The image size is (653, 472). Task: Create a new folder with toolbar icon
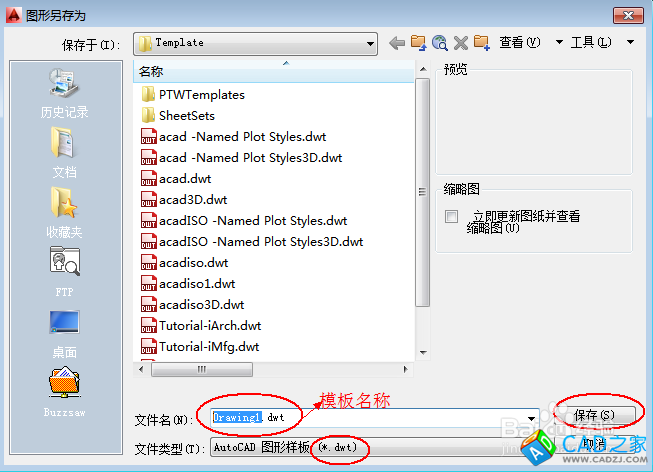pos(481,42)
